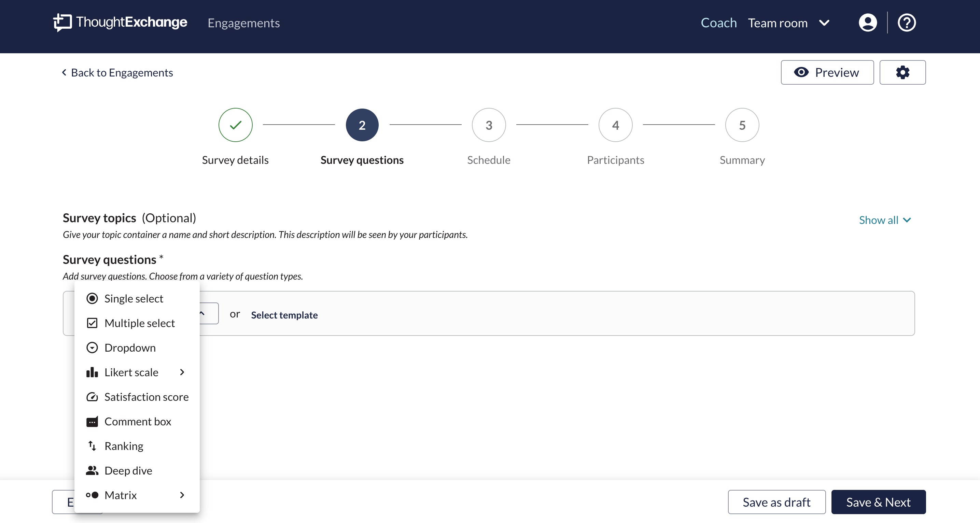Image resolution: width=980 pixels, height=523 pixels.
Task: Expand the Likert scale submenu arrow
Action: 182,372
